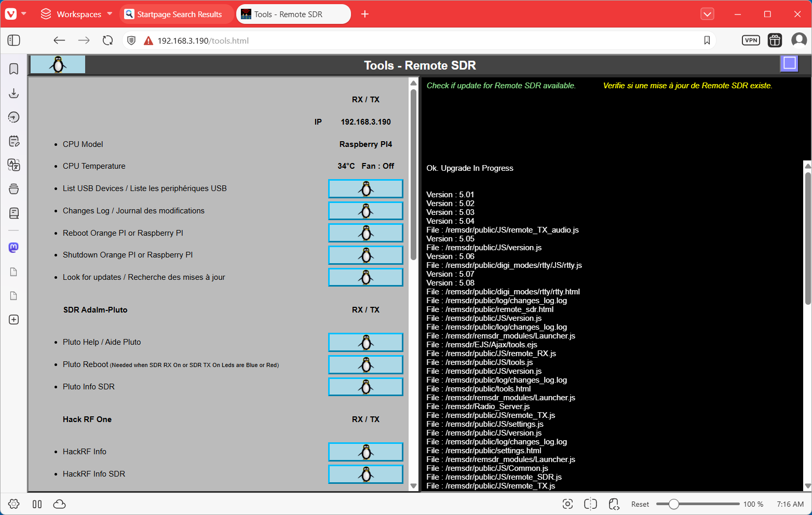Expand the tab list dropdown arrow
Viewport: 812px width, 515px height.
707,14
